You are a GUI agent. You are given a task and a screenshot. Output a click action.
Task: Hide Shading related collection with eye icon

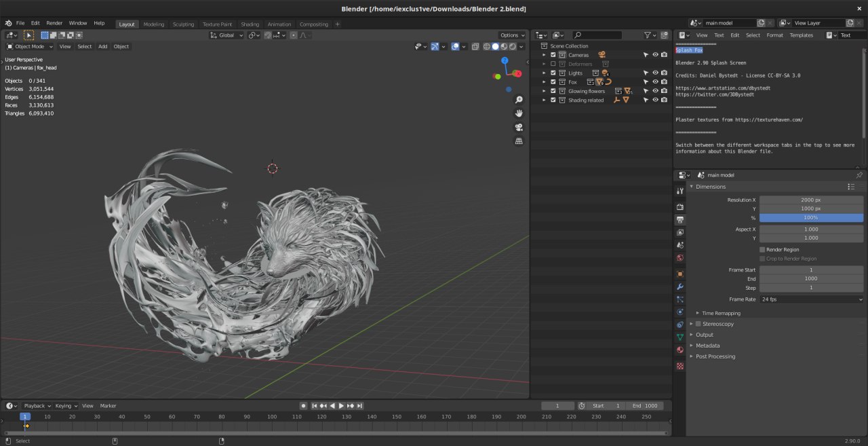655,100
